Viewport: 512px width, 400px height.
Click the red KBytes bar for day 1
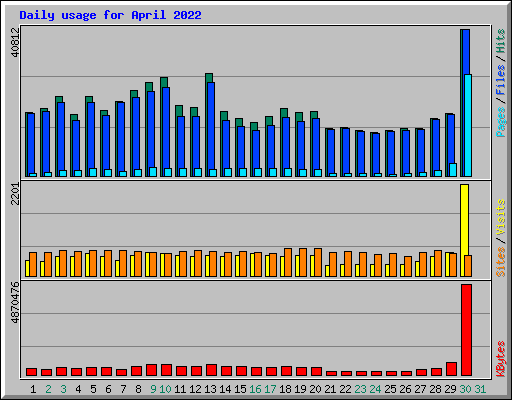pos(31,372)
